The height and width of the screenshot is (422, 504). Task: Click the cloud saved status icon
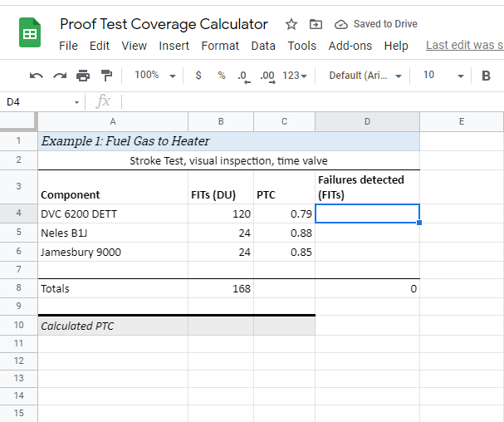pos(341,24)
